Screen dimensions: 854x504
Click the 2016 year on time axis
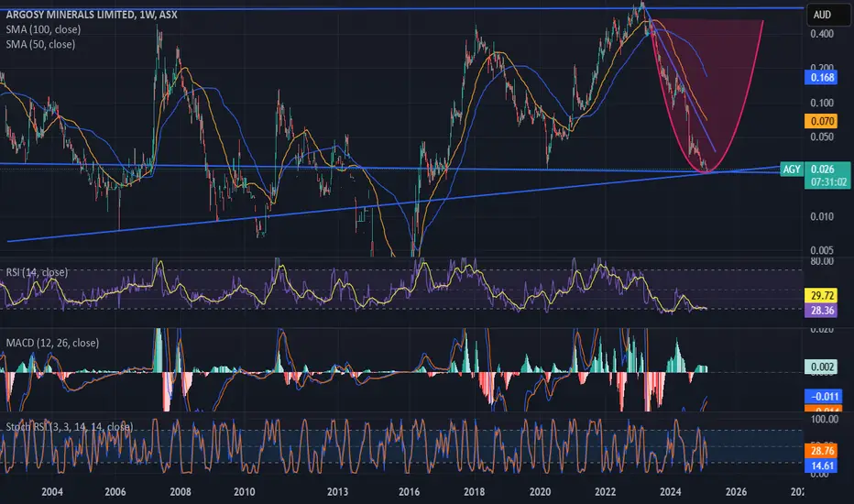(409, 491)
